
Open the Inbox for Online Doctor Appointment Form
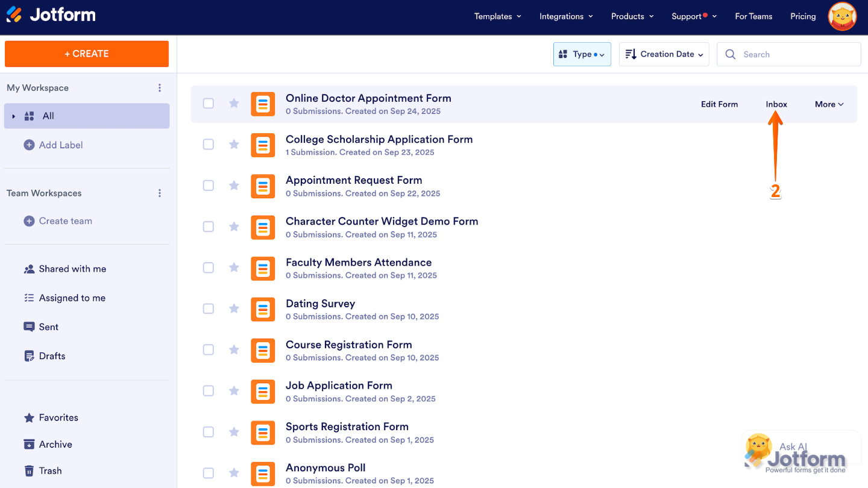(776, 104)
